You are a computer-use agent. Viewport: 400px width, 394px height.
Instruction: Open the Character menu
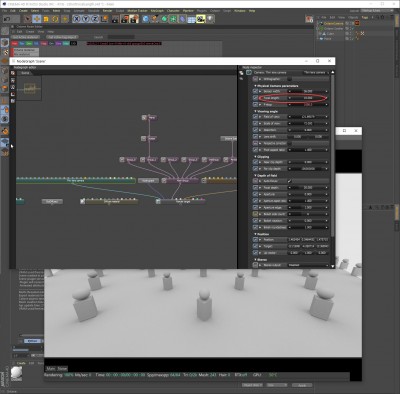click(173, 11)
